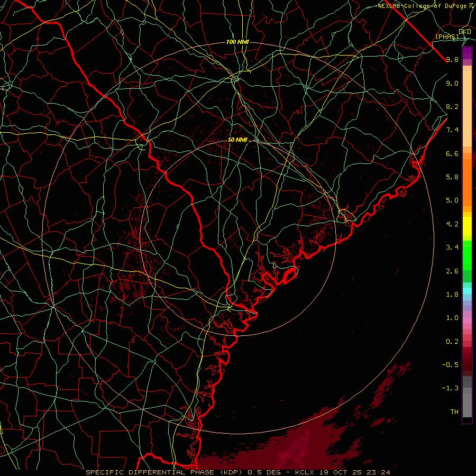The width and height of the screenshot is (476, 476).
Task: Click the [PHAS] units label
Action: point(447,36)
